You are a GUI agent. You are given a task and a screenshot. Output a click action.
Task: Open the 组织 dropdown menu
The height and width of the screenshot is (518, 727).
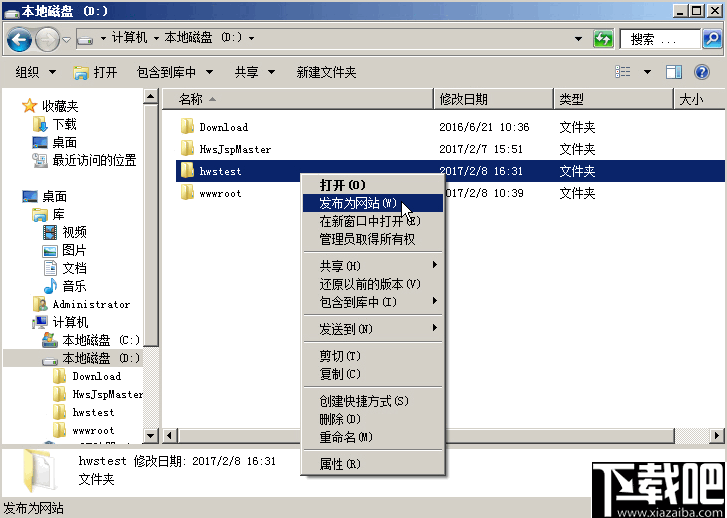tap(35, 72)
